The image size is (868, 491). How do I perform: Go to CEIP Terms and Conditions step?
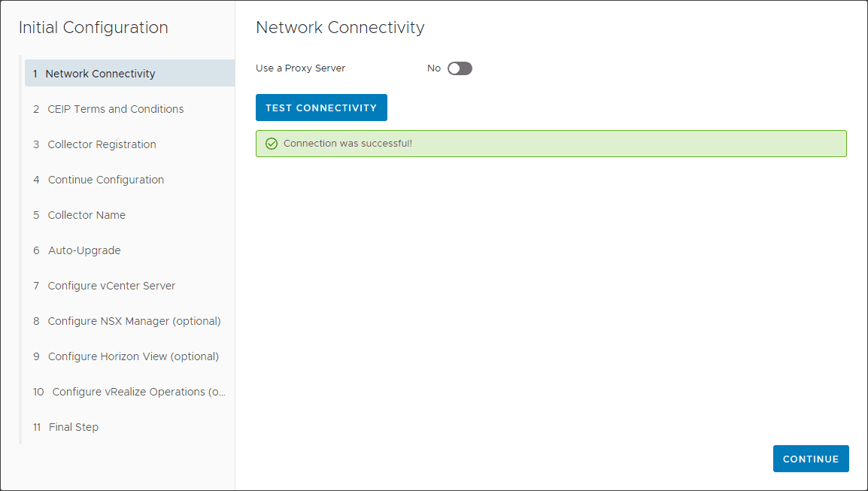(x=115, y=109)
